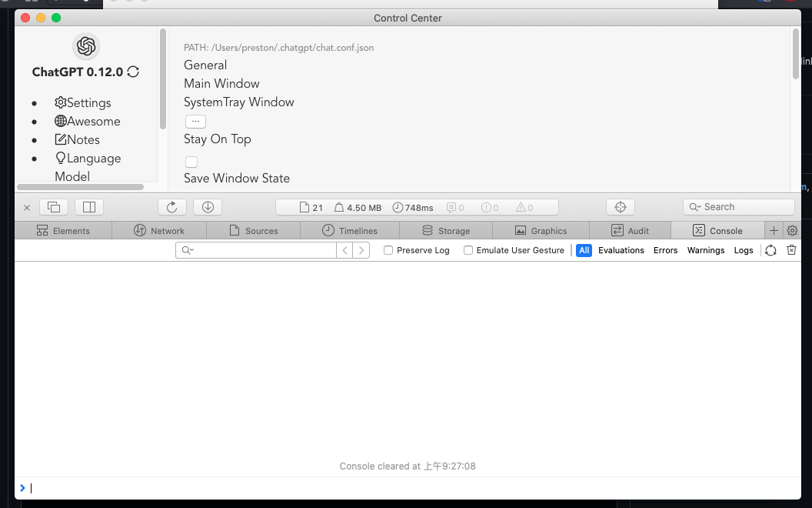The image size is (812, 508).
Task: Switch to the Elements tab
Action: tap(63, 230)
